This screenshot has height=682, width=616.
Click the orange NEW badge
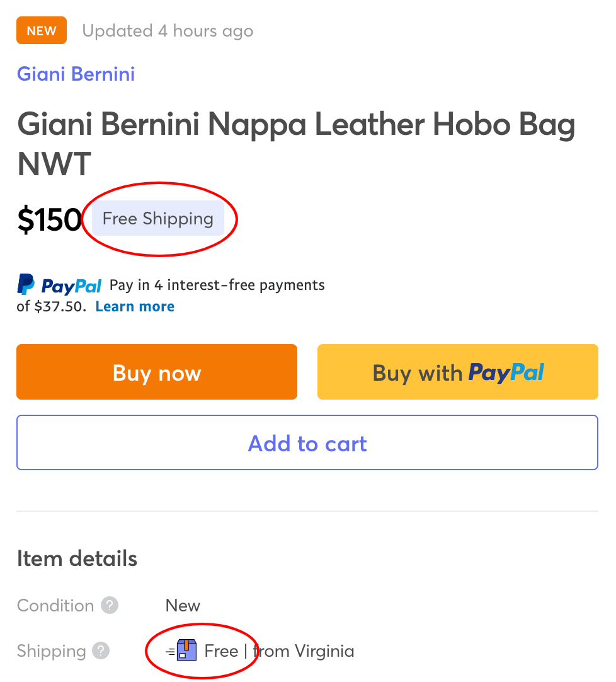(42, 31)
